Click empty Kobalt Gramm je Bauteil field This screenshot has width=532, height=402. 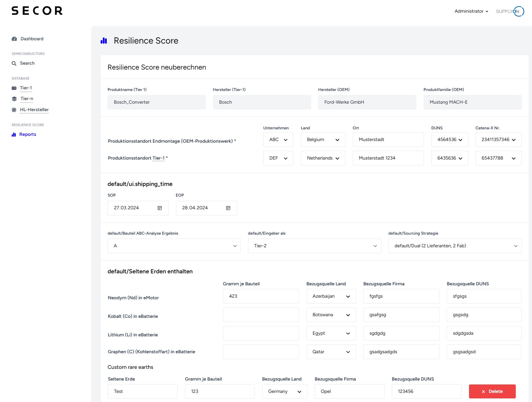tap(261, 315)
